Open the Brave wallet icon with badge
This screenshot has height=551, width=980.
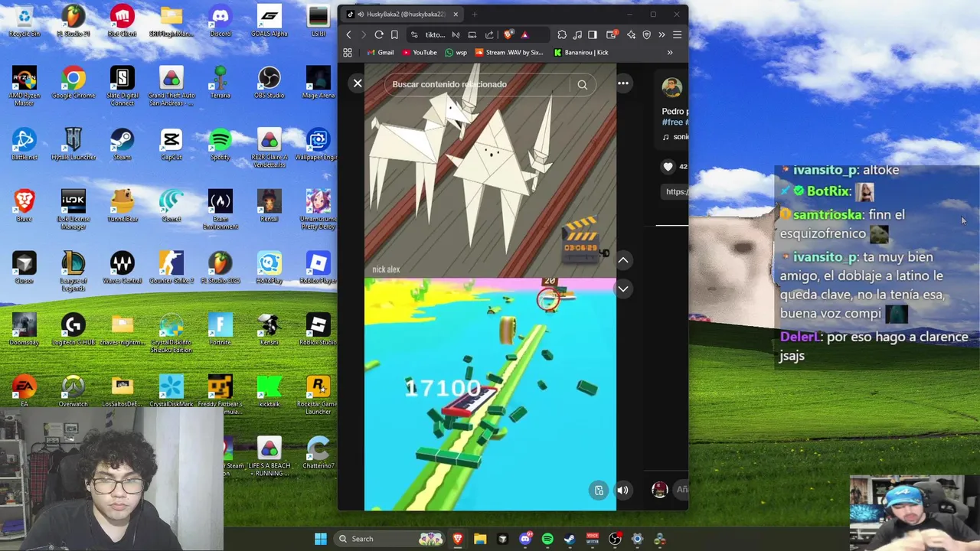pos(611,34)
